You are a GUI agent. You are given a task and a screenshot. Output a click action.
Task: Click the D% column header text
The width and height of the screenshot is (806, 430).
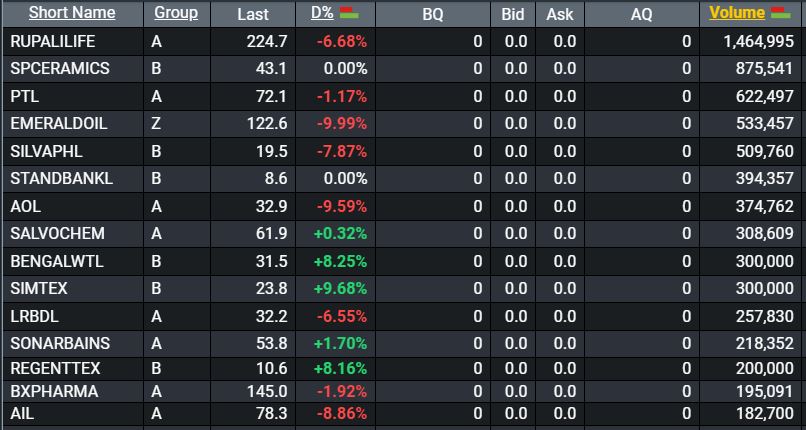(x=323, y=13)
